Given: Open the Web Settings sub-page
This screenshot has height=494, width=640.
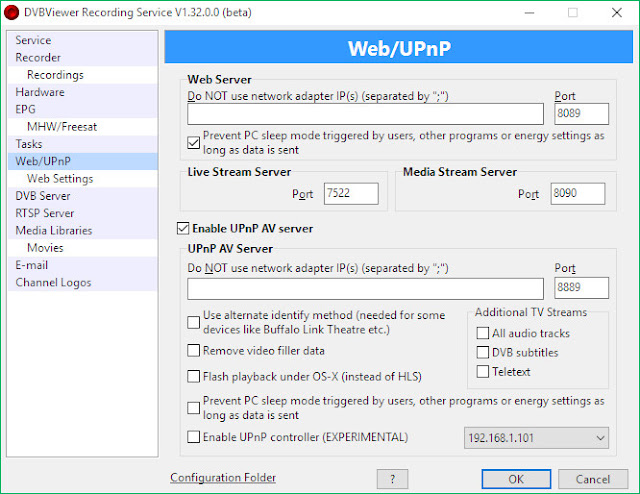Looking at the screenshot, I should (82, 178).
